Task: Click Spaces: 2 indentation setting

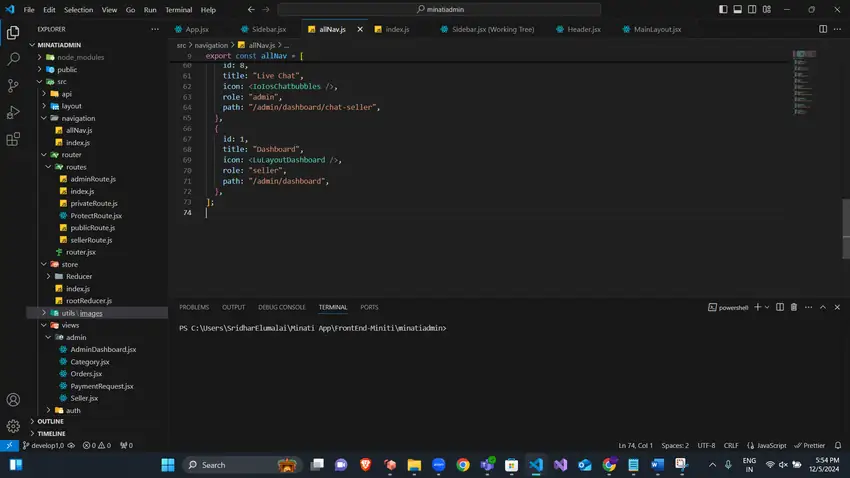Action: tap(675, 445)
